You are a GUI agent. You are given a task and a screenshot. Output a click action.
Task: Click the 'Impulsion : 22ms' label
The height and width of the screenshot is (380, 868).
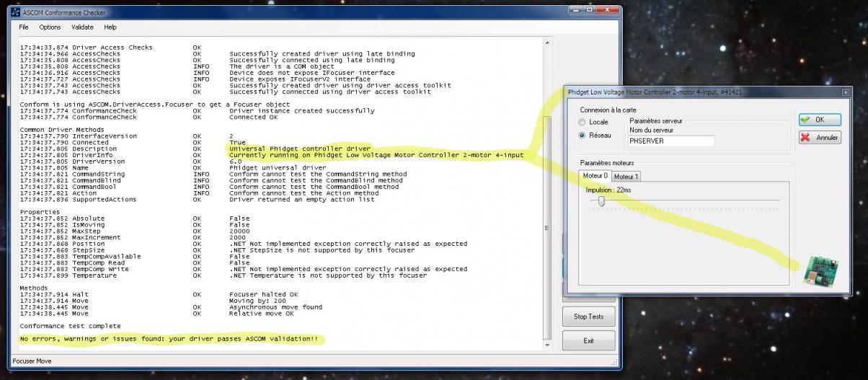[608, 190]
